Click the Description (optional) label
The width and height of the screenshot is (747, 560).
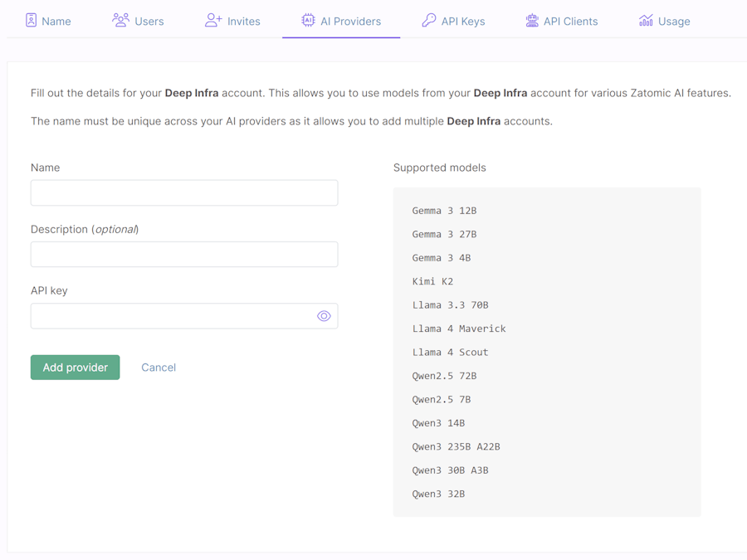pyautogui.click(x=85, y=230)
